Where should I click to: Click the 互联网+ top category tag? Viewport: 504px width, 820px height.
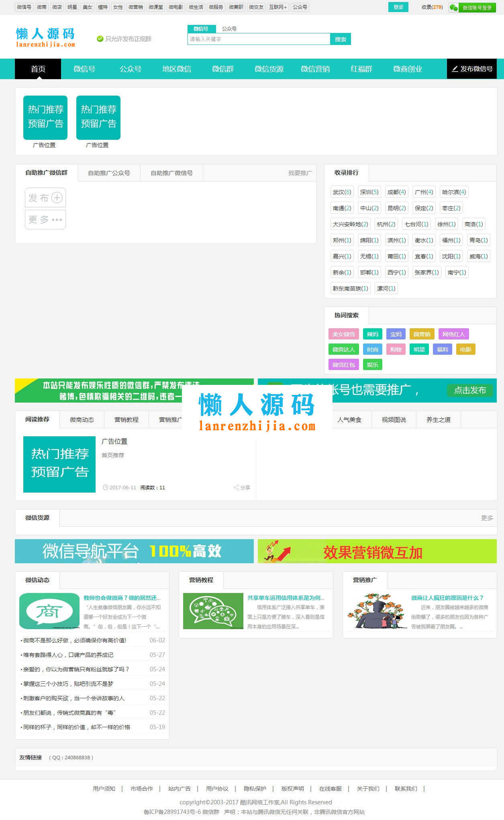[278, 7]
